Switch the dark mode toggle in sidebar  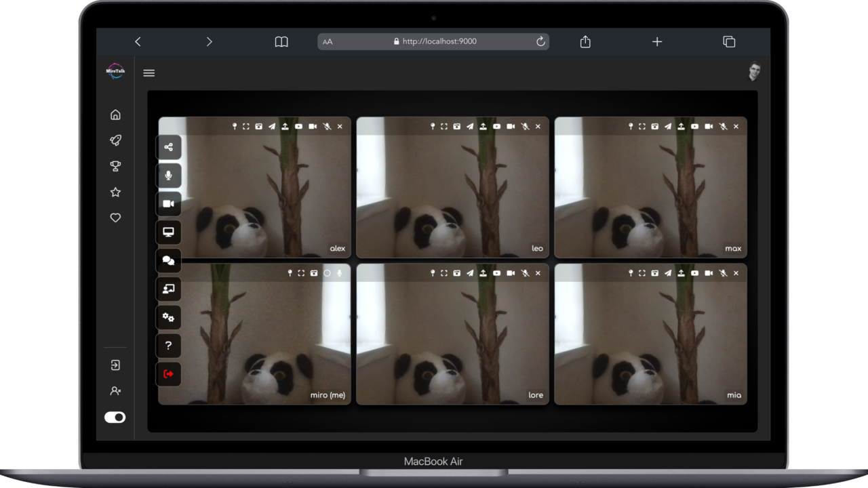pyautogui.click(x=115, y=418)
